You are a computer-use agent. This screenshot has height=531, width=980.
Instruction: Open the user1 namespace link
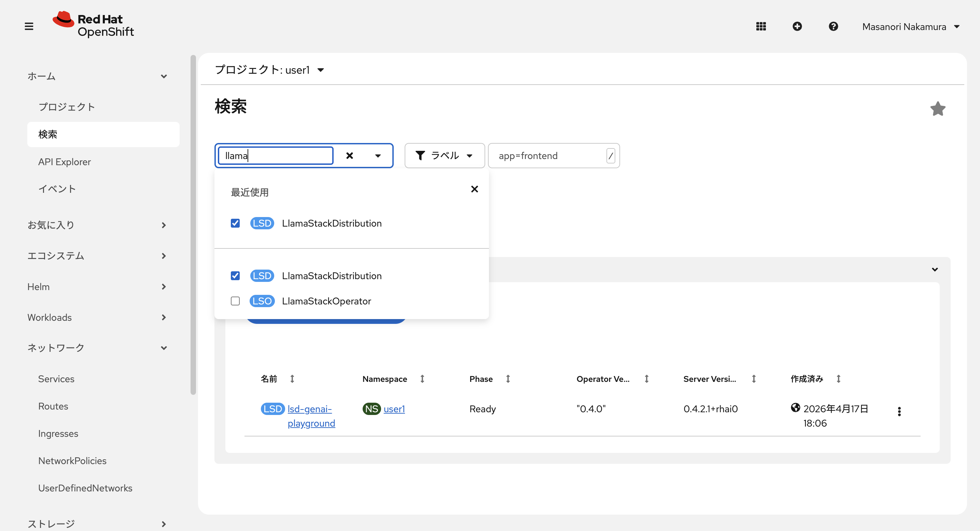[394, 409]
